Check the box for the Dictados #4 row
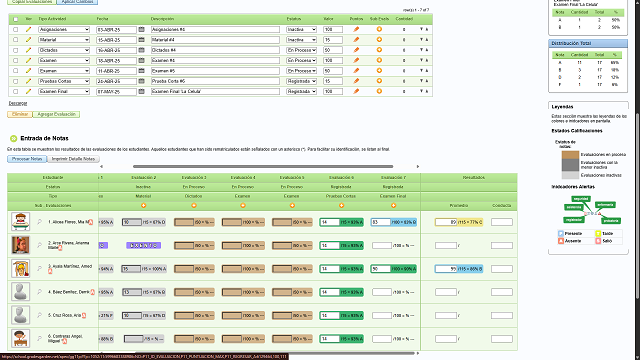This screenshot has height=360, width=640. (16, 50)
